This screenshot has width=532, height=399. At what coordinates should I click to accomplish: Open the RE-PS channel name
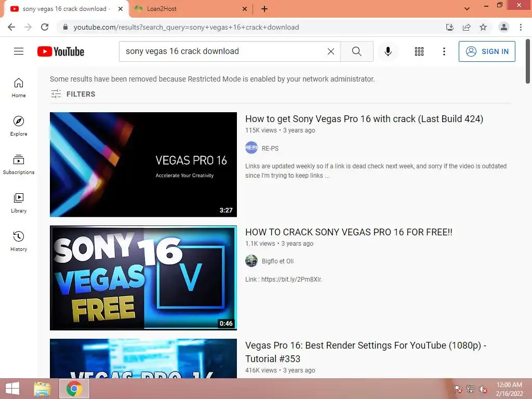pos(270,148)
